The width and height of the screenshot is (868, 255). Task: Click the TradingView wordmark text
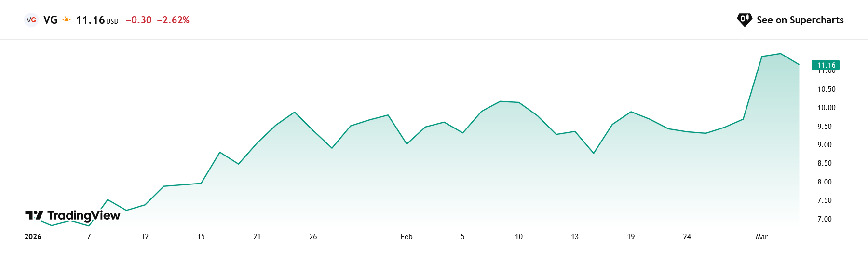pyautogui.click(x=83, y=215)
